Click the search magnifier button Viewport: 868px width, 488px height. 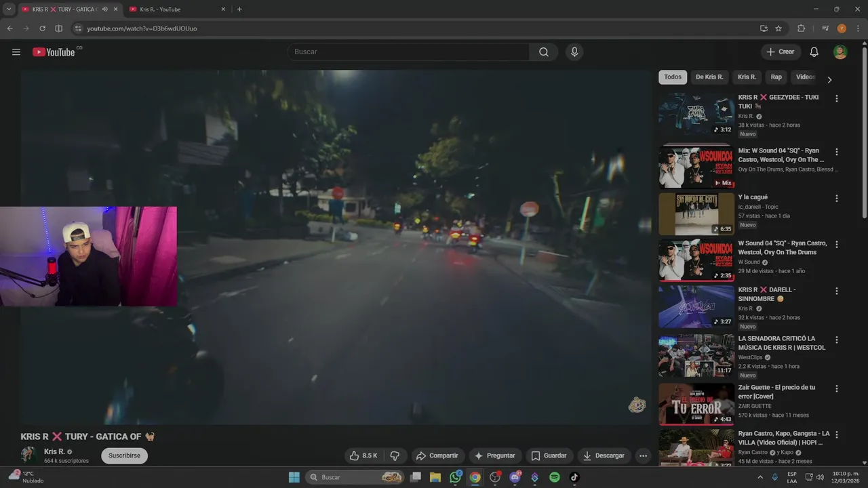[x=544, y=52]
